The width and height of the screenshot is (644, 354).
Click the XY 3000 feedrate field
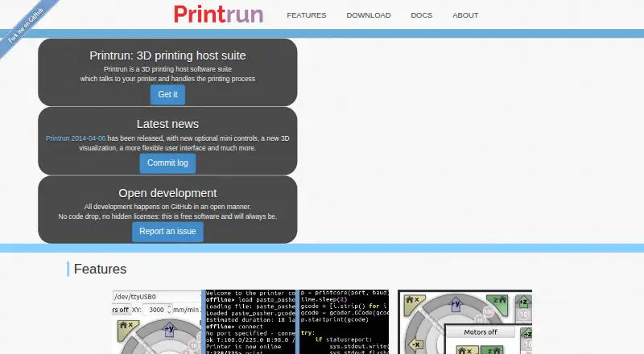(x=156, y=310)
